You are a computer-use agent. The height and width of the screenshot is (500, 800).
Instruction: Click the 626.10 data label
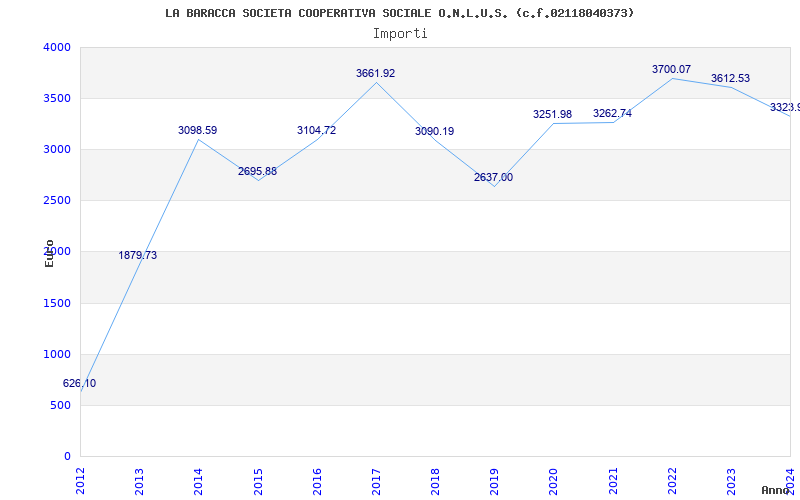pyautogui.click(x=79, y=384)
